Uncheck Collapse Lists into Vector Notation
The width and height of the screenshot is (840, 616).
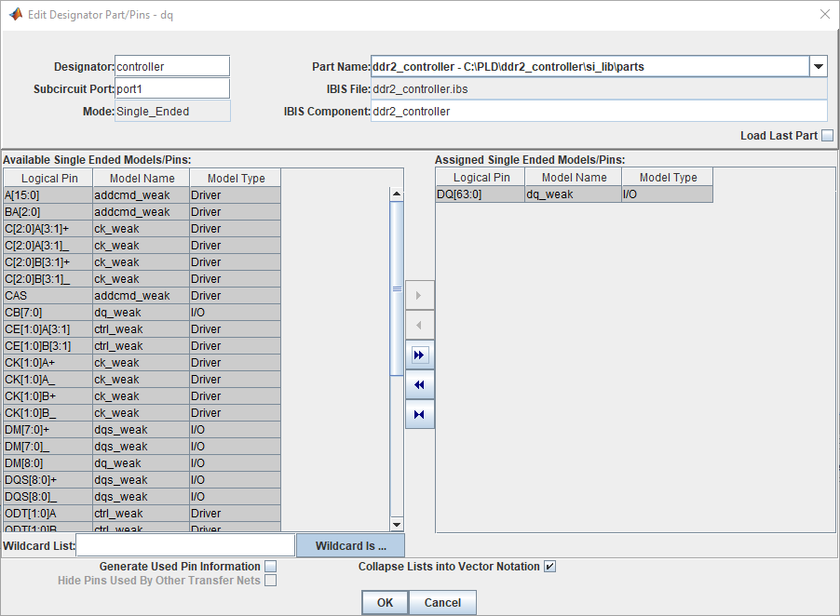tap(549, 566)
